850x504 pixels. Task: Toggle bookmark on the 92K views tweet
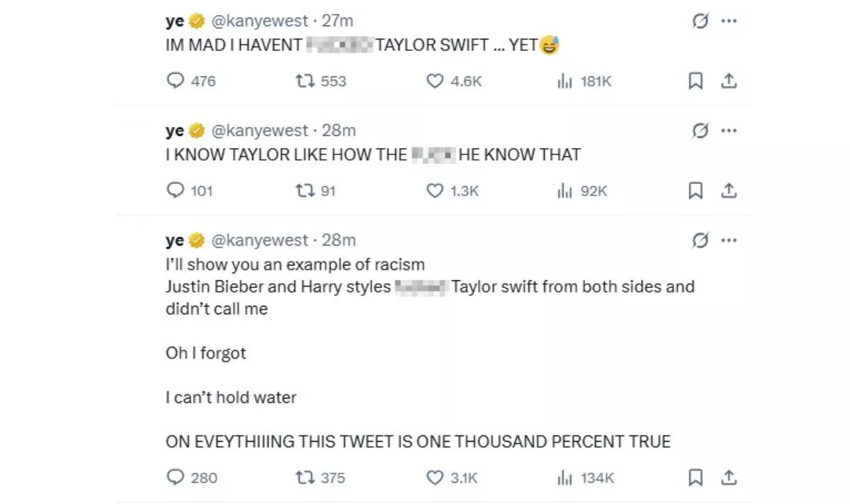point(696,190)
